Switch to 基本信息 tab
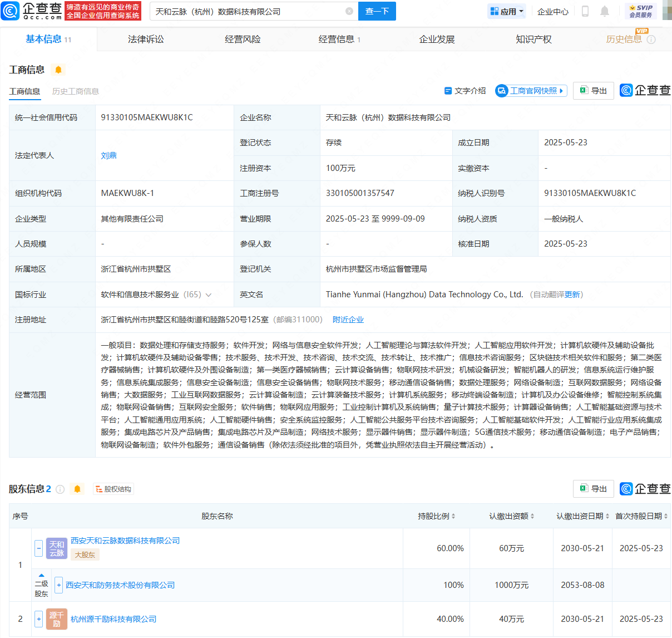 (48, 39)
